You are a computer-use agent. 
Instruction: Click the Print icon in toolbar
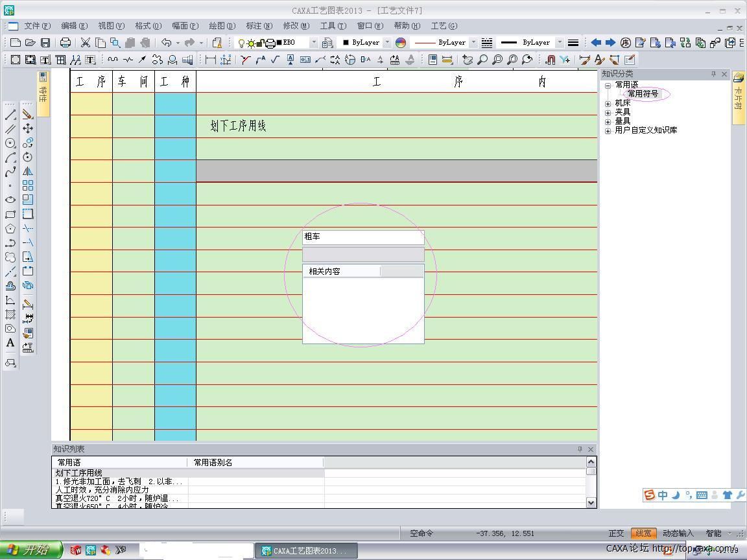pos(65,43)
